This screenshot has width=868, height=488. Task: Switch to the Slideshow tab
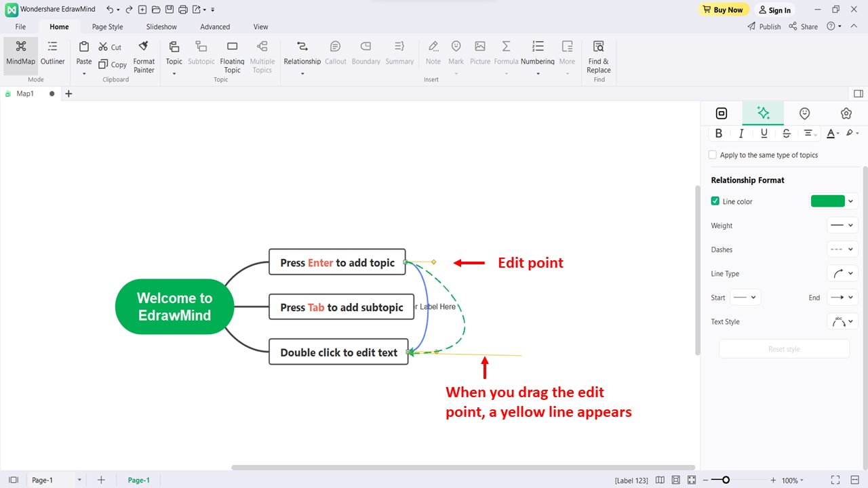[161, 26]
